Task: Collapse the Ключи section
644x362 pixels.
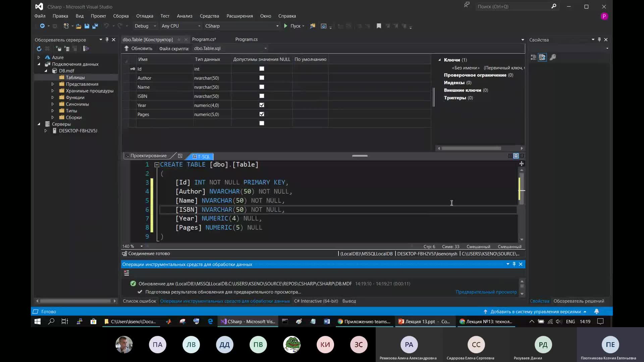Action: click(439, 60)
